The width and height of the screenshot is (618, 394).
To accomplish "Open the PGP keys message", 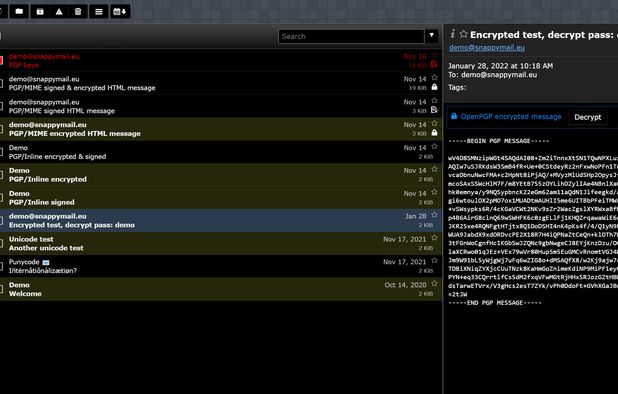I will [221, 61].
